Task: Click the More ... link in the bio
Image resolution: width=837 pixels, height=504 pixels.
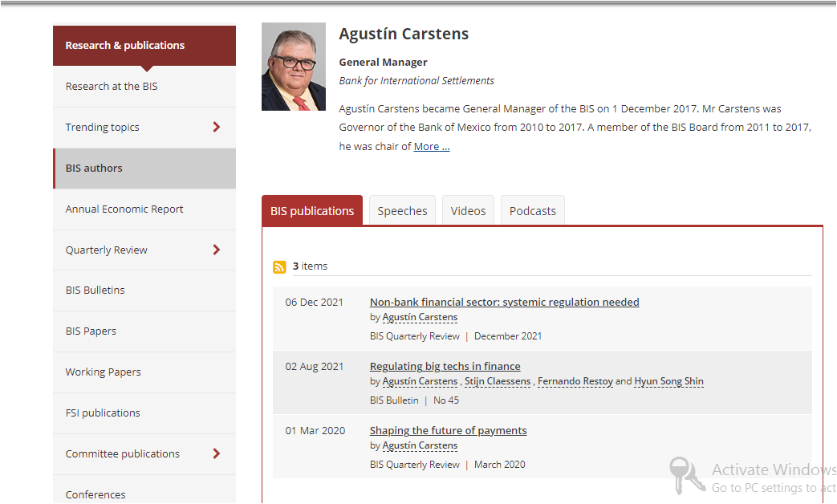Action: (x=432, y=146)
